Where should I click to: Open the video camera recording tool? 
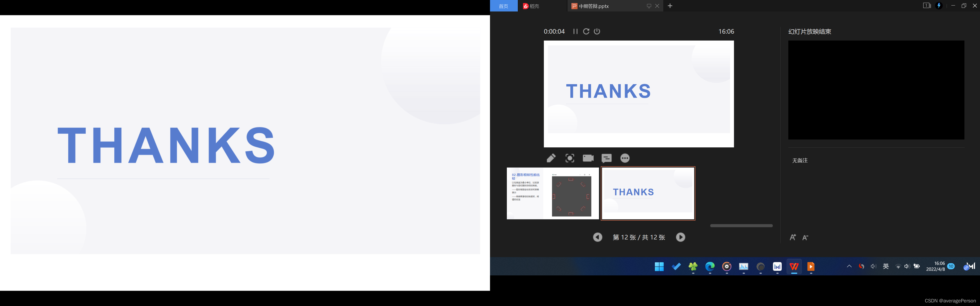[588, 158]
